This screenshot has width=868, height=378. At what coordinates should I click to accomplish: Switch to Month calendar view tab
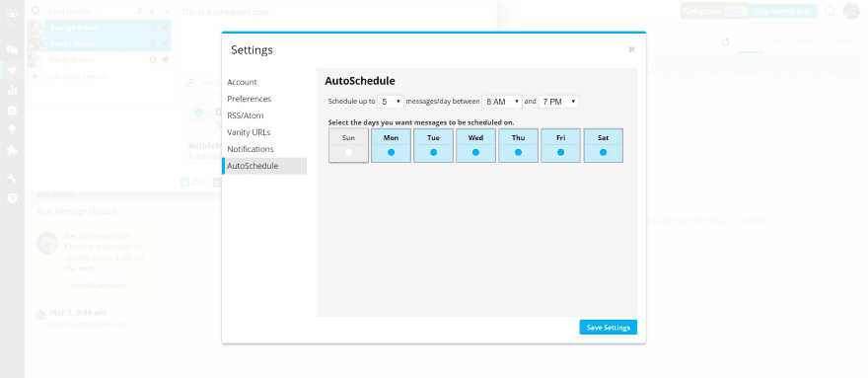(x=842, y=41)
